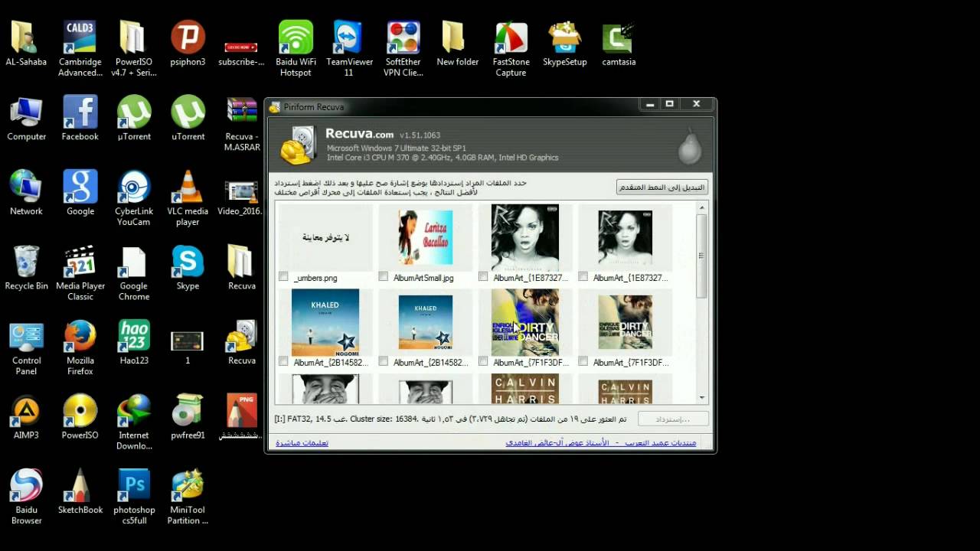
Task: Click the Recuva.com title link in header
Action: tap(359, 134)
